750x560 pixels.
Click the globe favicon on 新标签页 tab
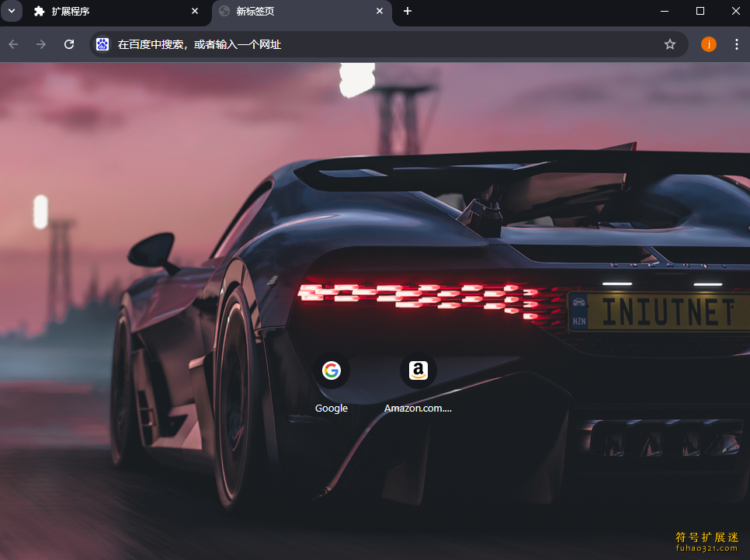[x=224, y=11]
